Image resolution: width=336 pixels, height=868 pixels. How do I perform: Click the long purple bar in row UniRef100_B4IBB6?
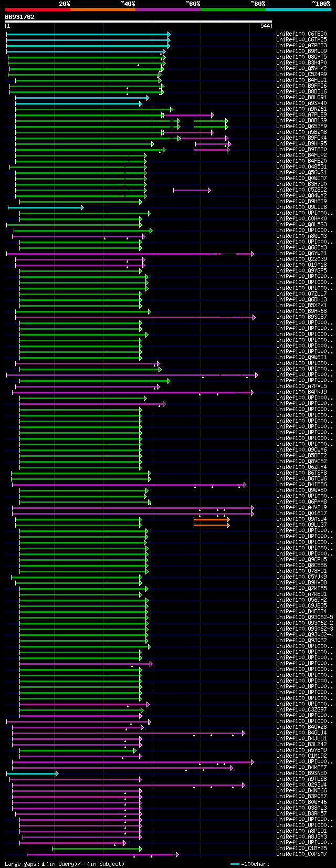tap(129, 485)
